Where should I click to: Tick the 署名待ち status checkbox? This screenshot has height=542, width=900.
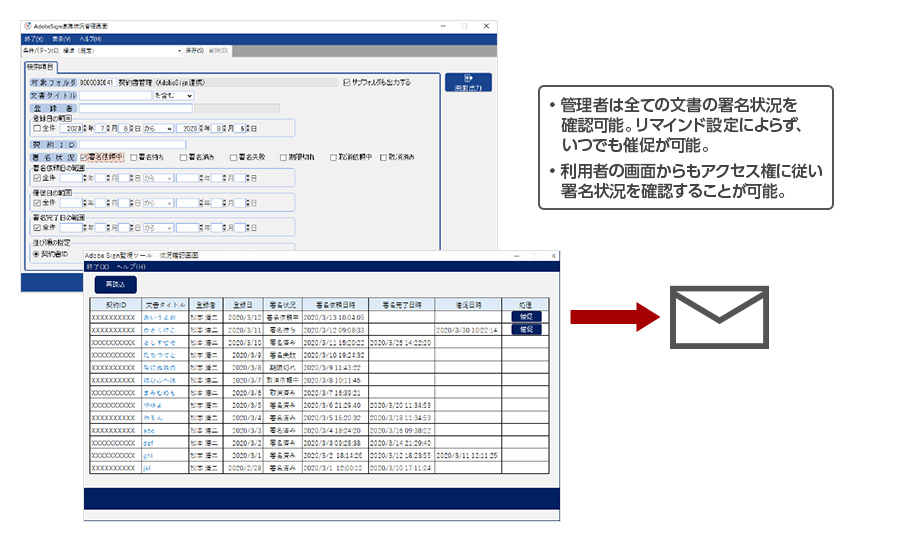[134, 157]
